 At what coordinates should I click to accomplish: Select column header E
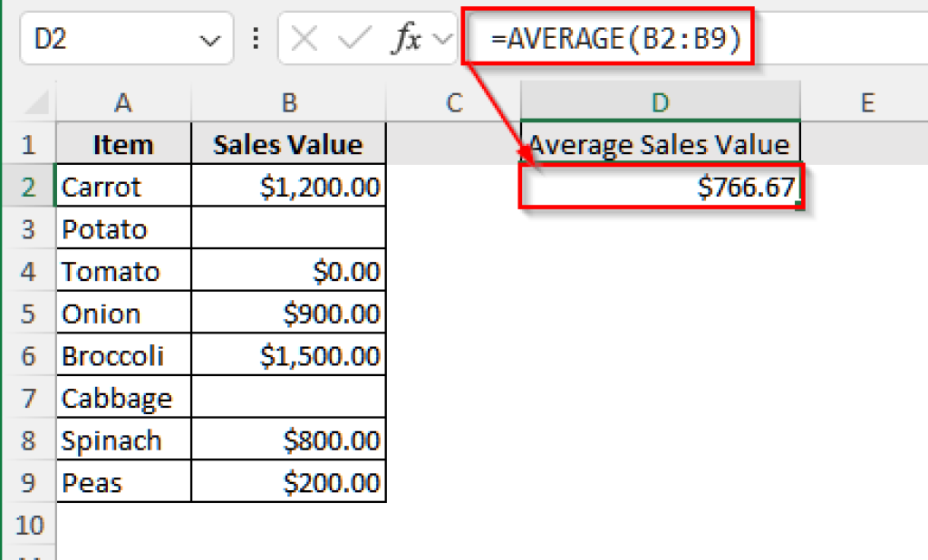pyautogui.click(x=865, y=101)
